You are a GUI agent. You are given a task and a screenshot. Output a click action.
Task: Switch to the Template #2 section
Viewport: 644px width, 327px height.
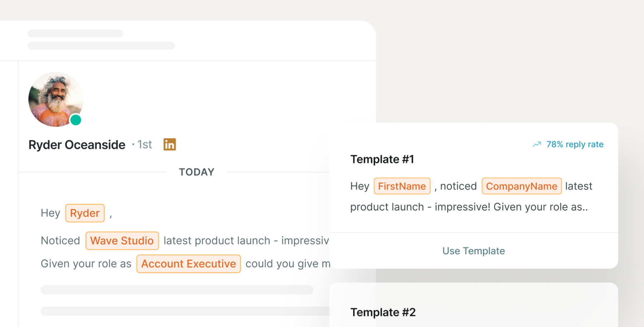coord(383,312)
